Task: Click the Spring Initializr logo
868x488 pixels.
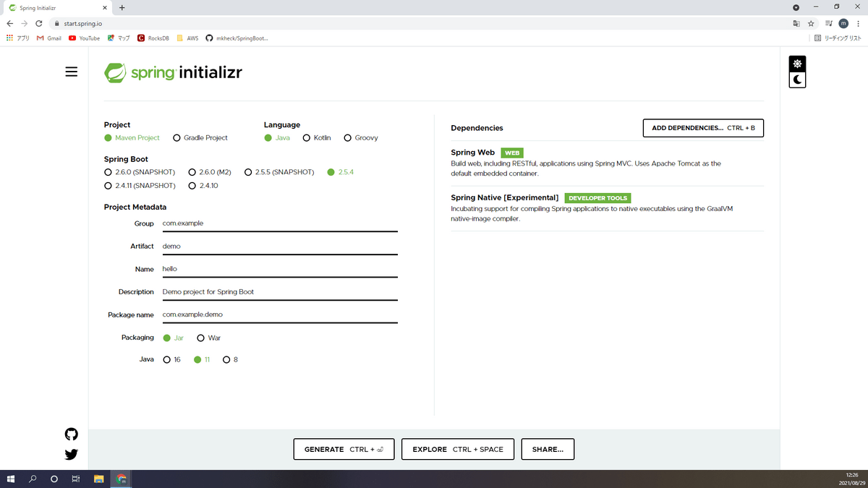Action: [173, 72]
